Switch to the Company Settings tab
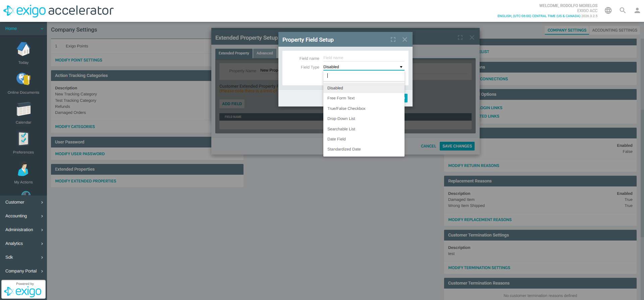 pyautogui.click(x=567, y=30)
